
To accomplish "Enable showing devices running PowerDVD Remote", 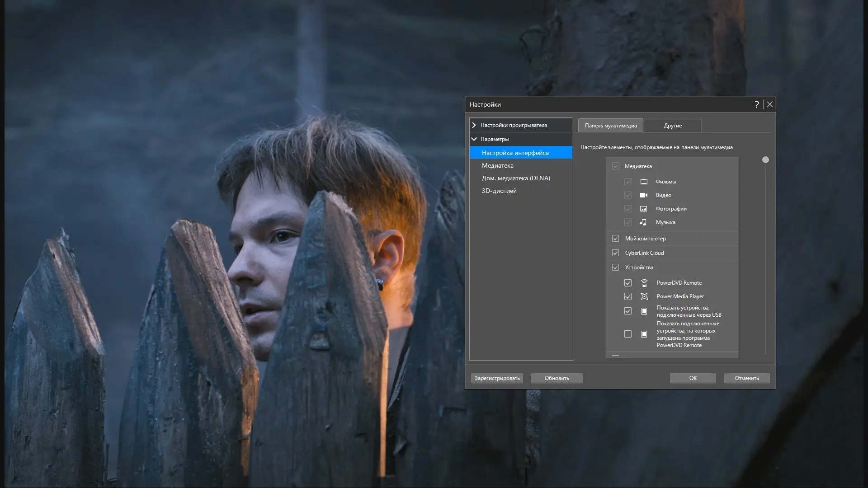I will pyautogui.click(x=628, y=334).
